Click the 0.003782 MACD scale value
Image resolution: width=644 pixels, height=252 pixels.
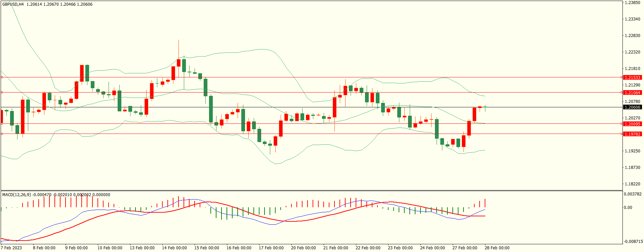(x=633, y=194)
